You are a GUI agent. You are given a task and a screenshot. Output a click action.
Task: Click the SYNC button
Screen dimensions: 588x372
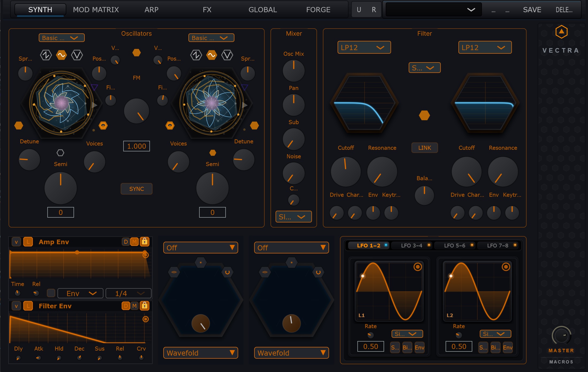point(136,189)
